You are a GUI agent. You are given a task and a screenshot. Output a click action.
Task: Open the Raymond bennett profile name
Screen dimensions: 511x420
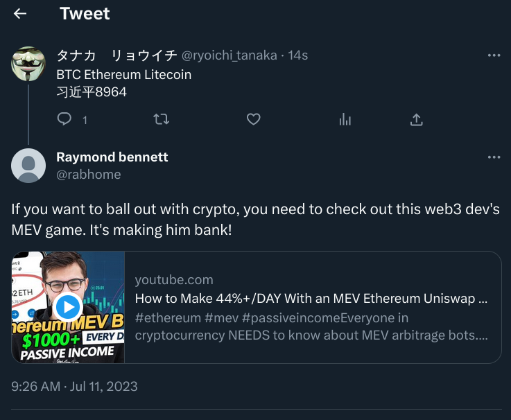pos(112,157)
